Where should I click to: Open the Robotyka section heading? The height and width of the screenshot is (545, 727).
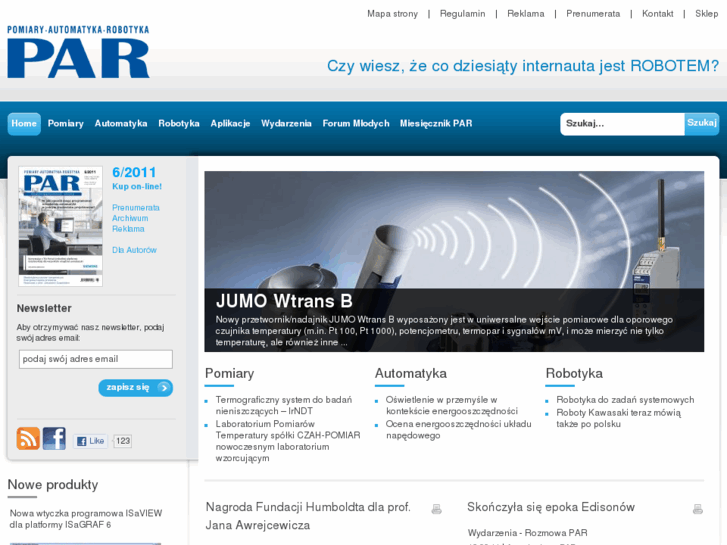[574, 373]
